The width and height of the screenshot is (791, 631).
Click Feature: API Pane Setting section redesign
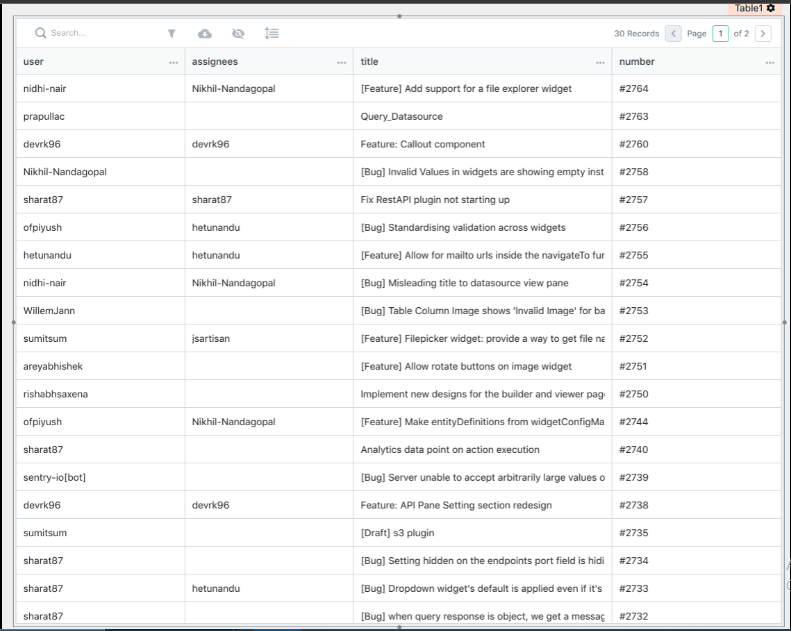456,505
